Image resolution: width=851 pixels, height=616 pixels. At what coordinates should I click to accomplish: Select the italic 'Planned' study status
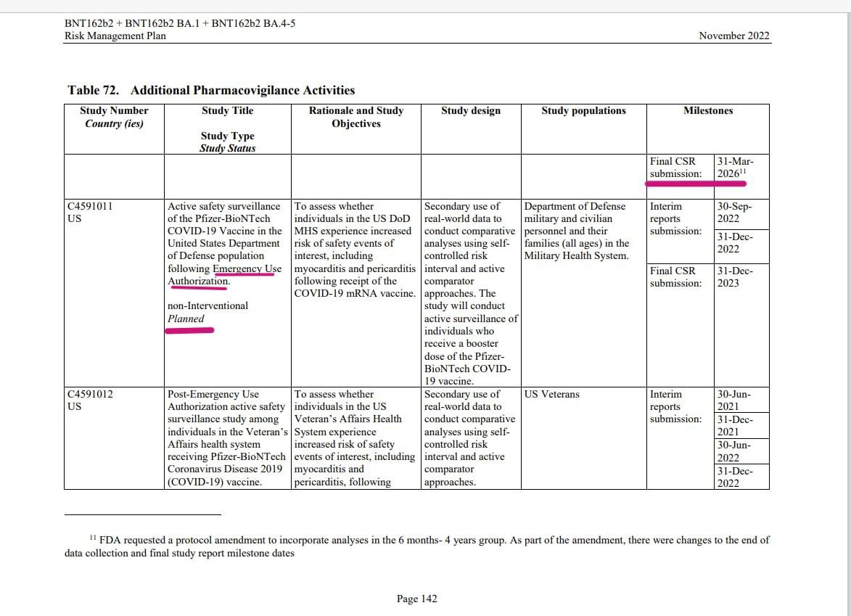coord(186,319)
